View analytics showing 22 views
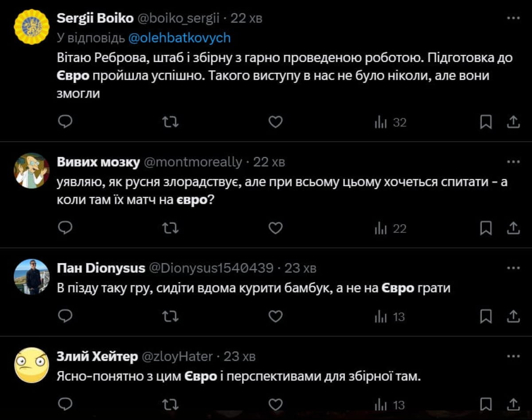 pos(391,228)
